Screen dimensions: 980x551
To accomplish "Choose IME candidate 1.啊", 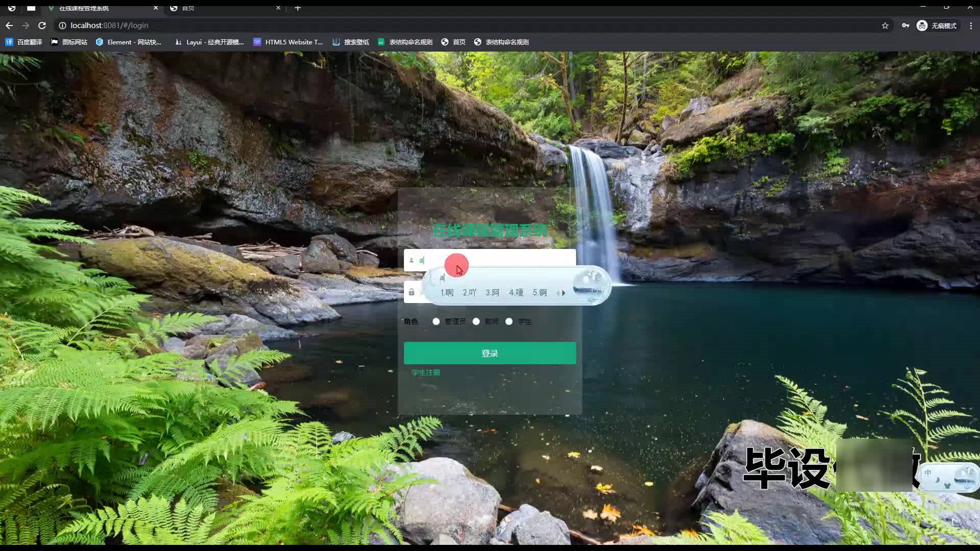I will coord(447,292).
